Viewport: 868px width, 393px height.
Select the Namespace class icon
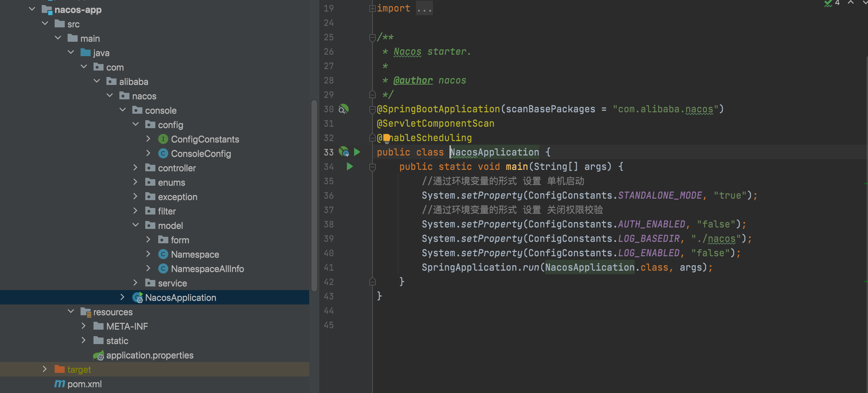point(163,254)
